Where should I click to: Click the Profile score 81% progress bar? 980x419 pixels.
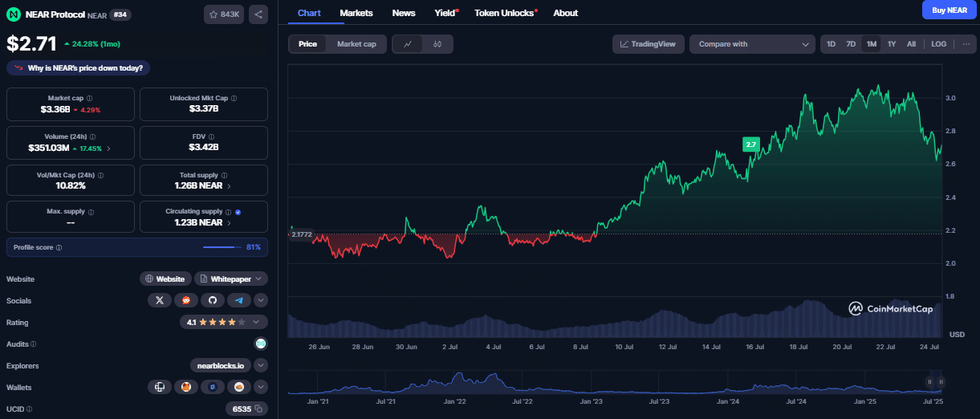[x=222, y=247]
